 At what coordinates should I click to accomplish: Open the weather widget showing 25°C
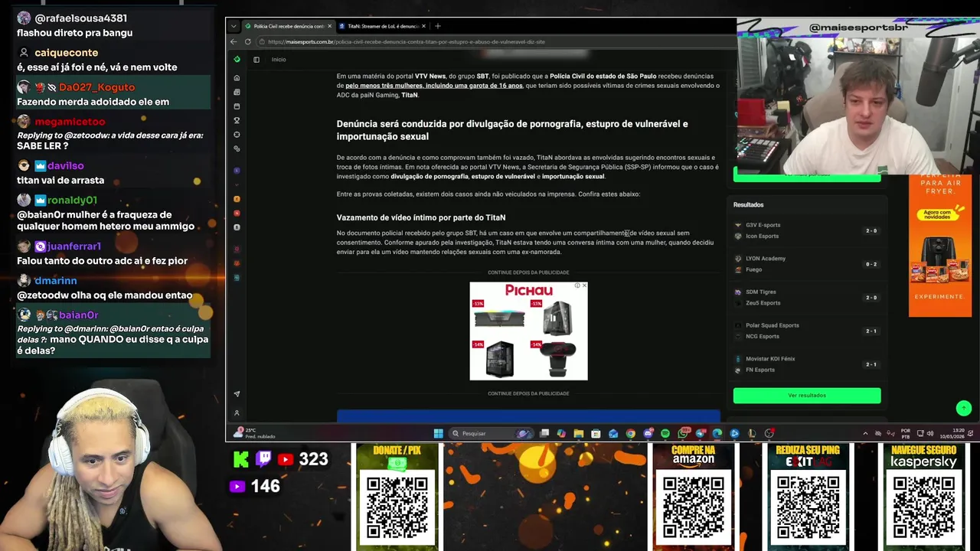point(256,433)
